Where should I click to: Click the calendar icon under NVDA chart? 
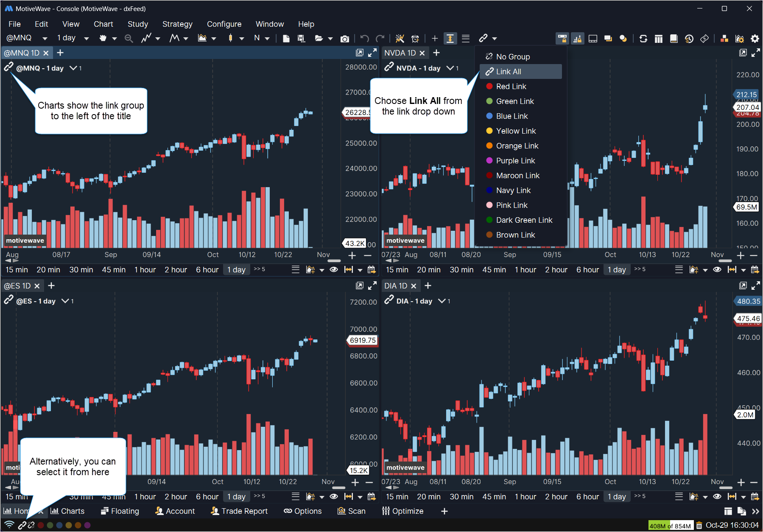(755, 269)
